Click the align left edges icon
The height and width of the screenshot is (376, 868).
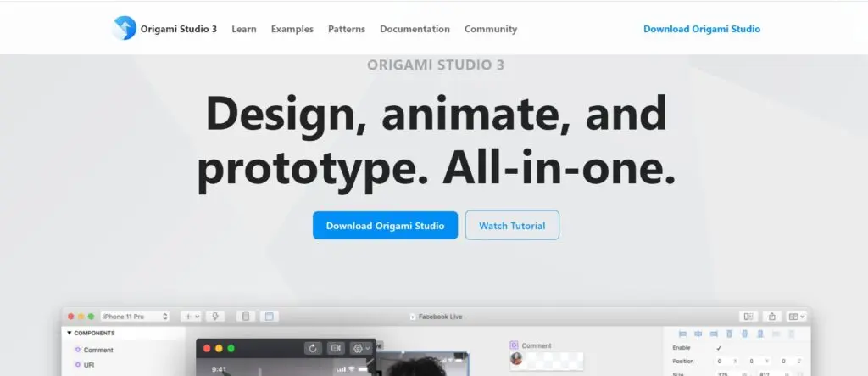click(x=682, y=334)
